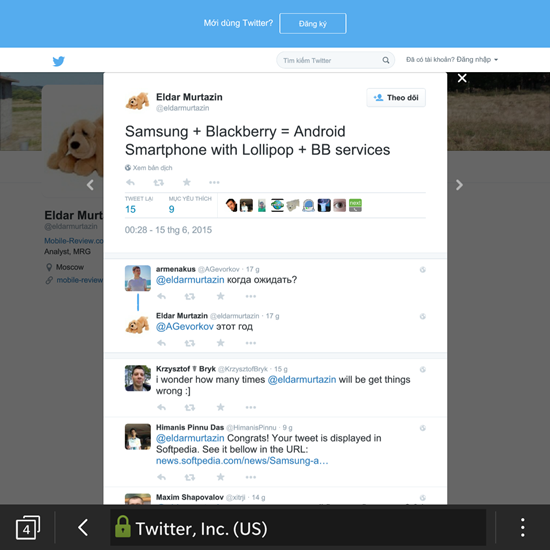This screenshot has height=550, width=550.
Task: Retweet the Samsung + Blackberry tweet
Action: [x=159, y=182]
